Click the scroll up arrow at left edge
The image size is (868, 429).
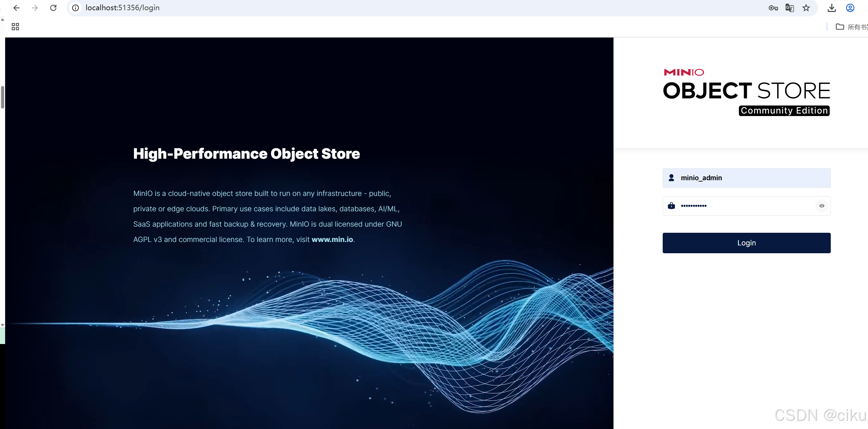(x=2, y=20)
